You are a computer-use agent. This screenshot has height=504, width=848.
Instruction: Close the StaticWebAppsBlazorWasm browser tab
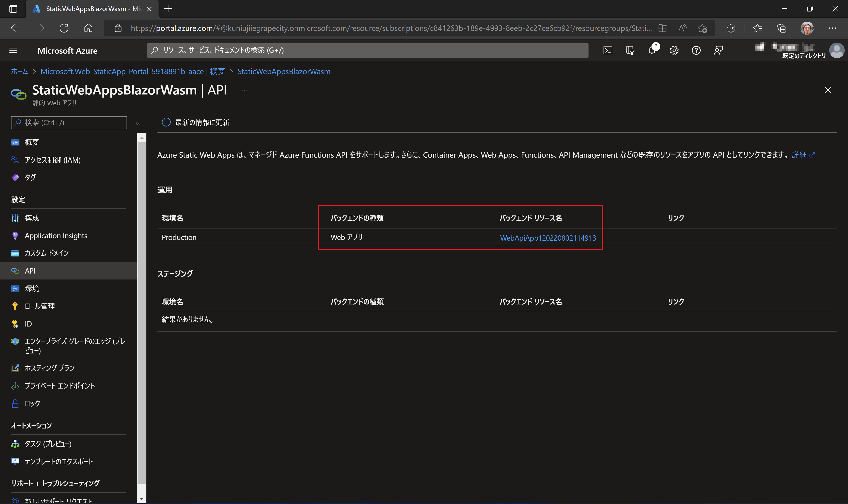(149, 9)
